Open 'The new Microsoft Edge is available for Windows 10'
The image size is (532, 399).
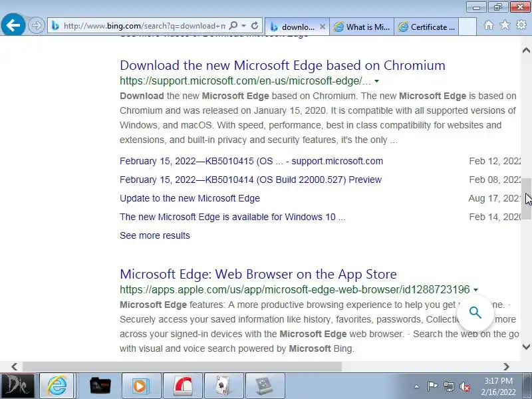(x=232, y=217)
